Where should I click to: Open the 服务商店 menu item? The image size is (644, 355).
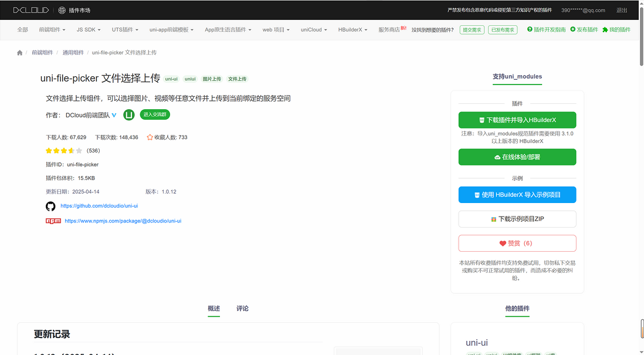pos(389,29)
